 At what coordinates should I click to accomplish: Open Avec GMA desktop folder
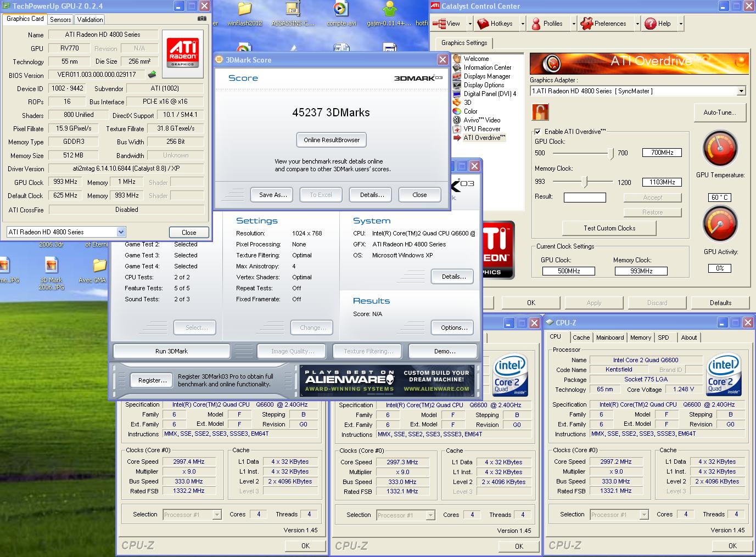(x=99, y=271)
